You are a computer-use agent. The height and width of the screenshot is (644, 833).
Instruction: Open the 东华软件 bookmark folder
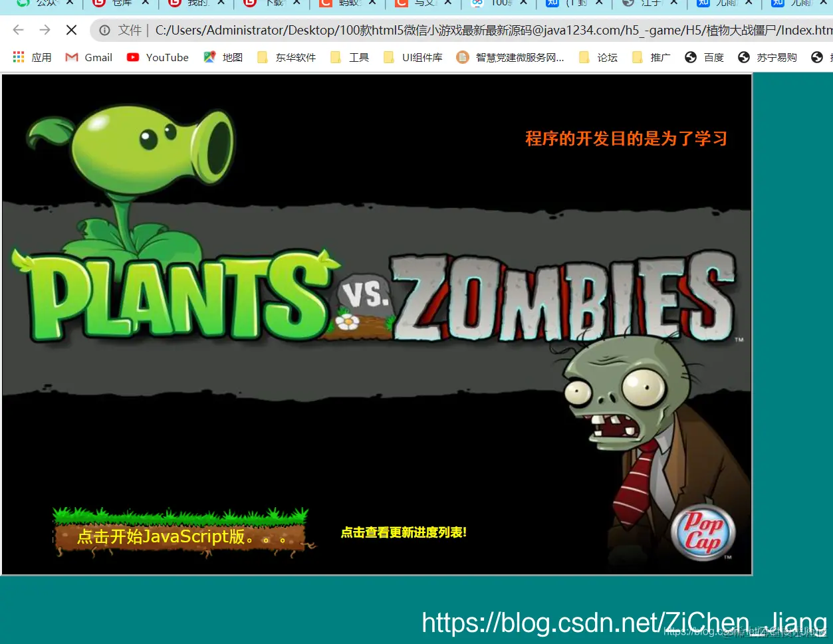pyautogui.click(x=287, y=58)
